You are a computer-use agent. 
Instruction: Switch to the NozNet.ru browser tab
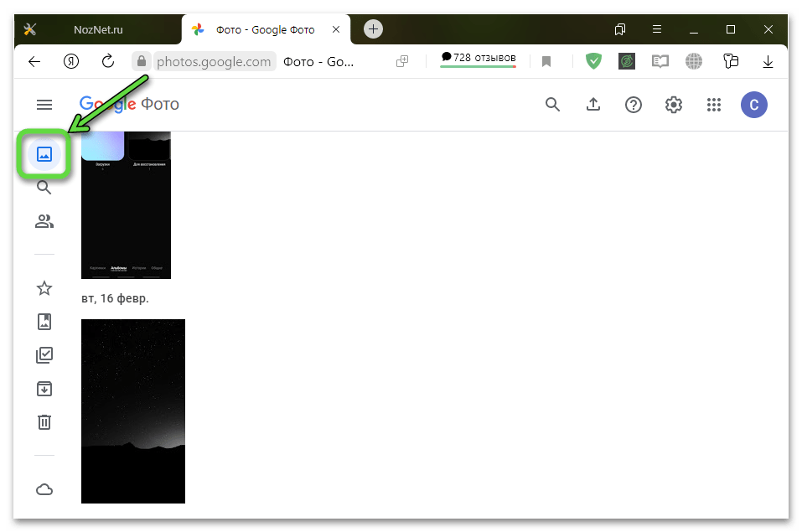pyautogui.click(x=98, y=29)
